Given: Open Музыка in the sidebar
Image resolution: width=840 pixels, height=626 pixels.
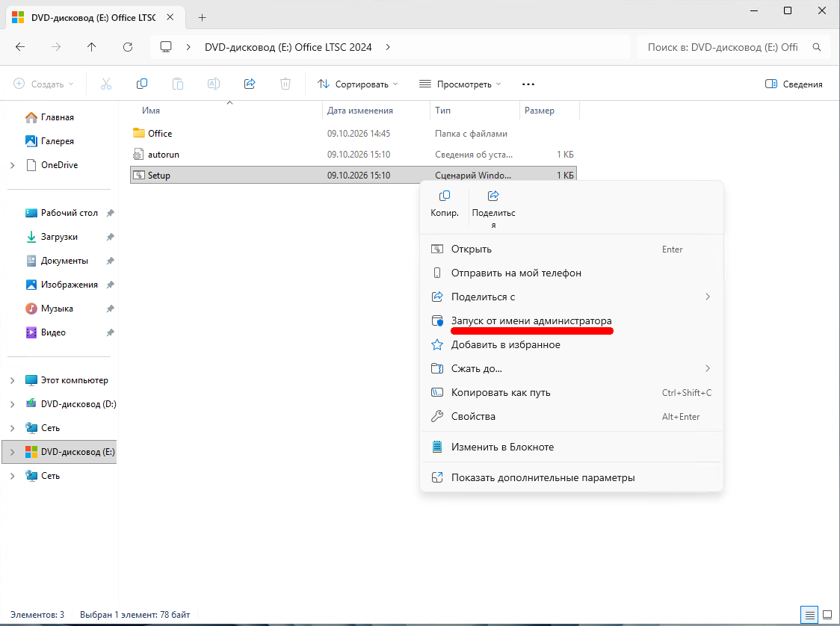Looking at the screenshot, I should (x=57, y=309).
